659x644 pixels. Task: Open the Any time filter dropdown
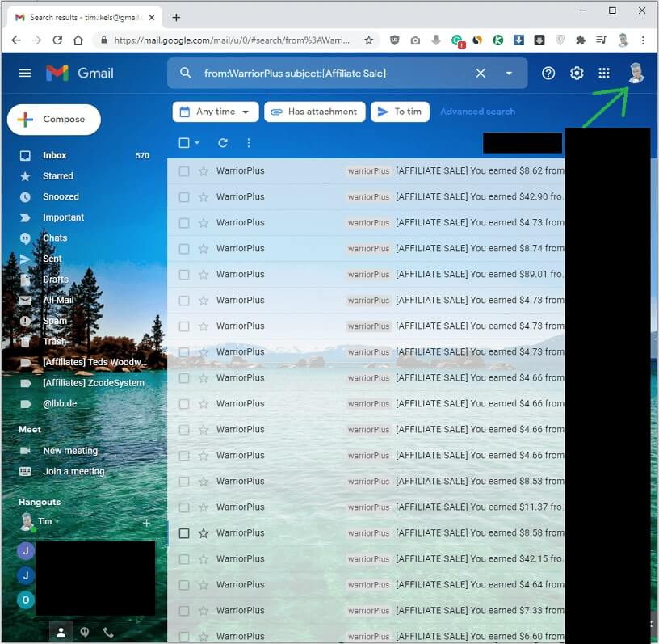(x=215, y=112)
